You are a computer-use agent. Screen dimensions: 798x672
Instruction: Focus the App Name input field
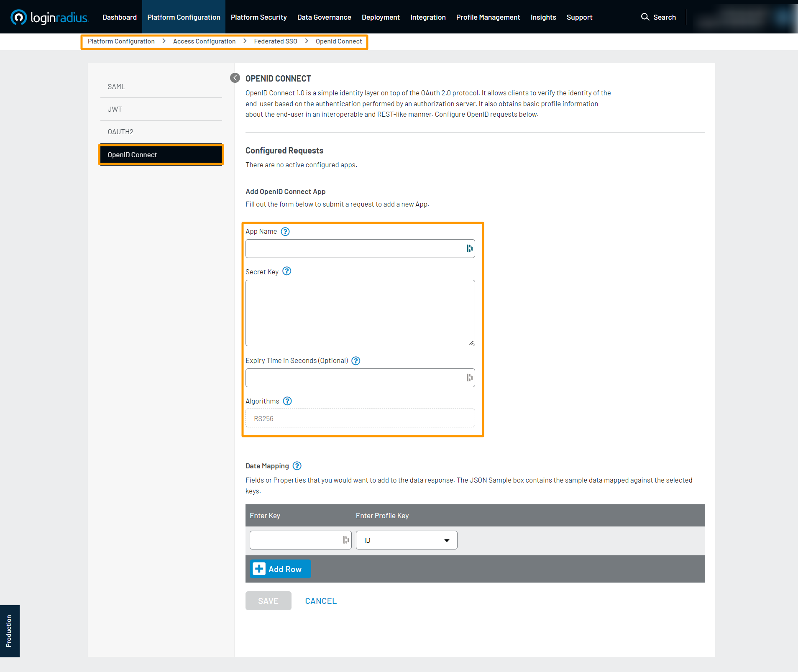click(360, 248)
